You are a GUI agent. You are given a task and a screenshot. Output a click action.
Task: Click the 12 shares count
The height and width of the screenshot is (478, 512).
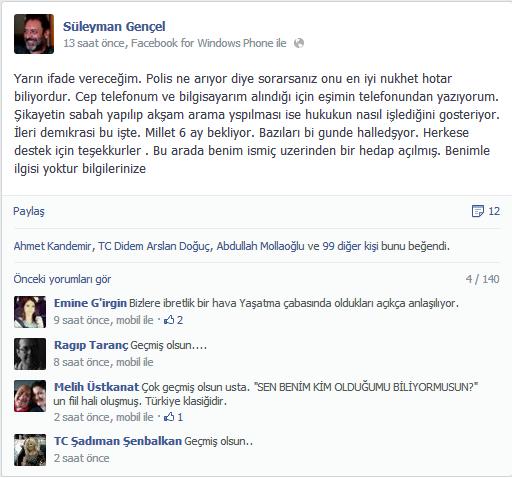pyautogui.click(x=494, y=211)
